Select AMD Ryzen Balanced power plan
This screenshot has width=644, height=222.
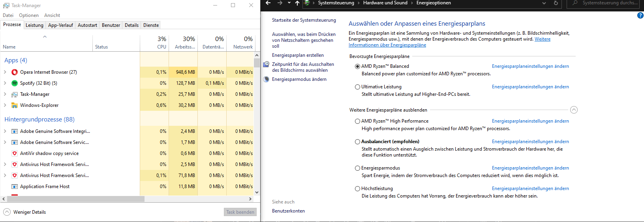357,66
